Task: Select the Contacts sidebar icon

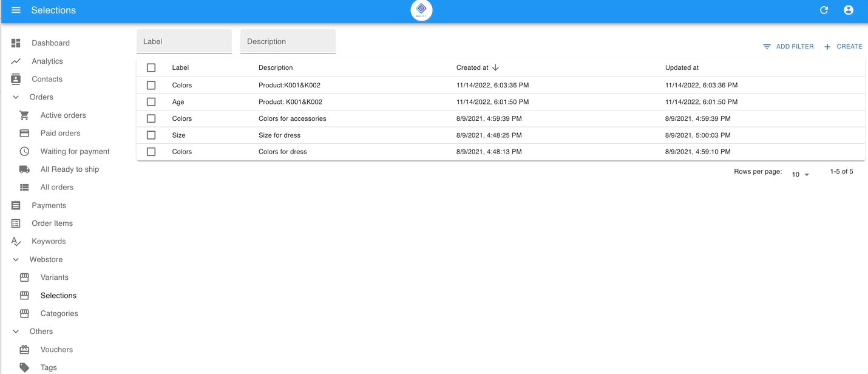Action: point(16,78)
